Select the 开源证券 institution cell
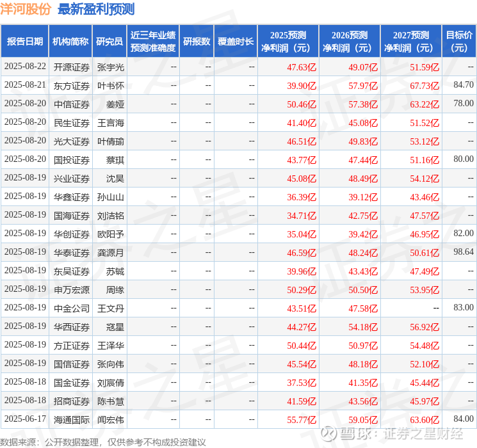 (x=72, y=67)
